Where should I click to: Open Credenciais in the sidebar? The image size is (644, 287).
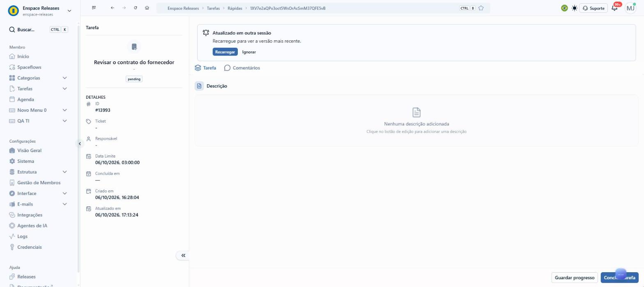tap(29, 247)
